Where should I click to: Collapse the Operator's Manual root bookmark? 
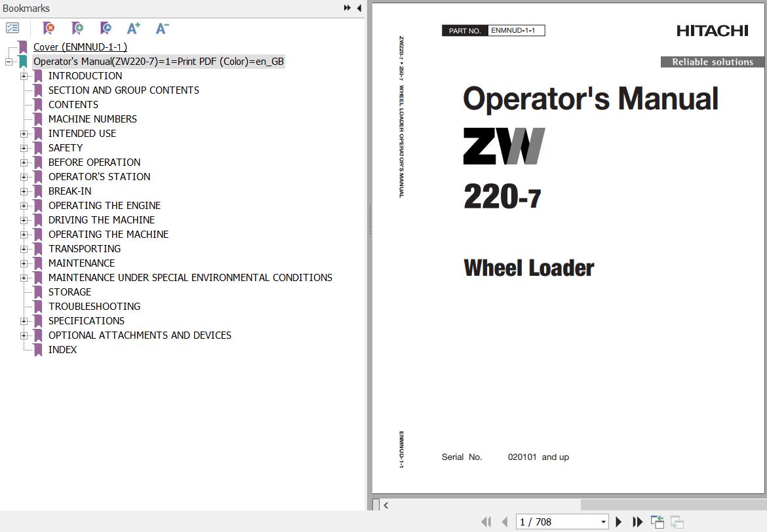9,62
